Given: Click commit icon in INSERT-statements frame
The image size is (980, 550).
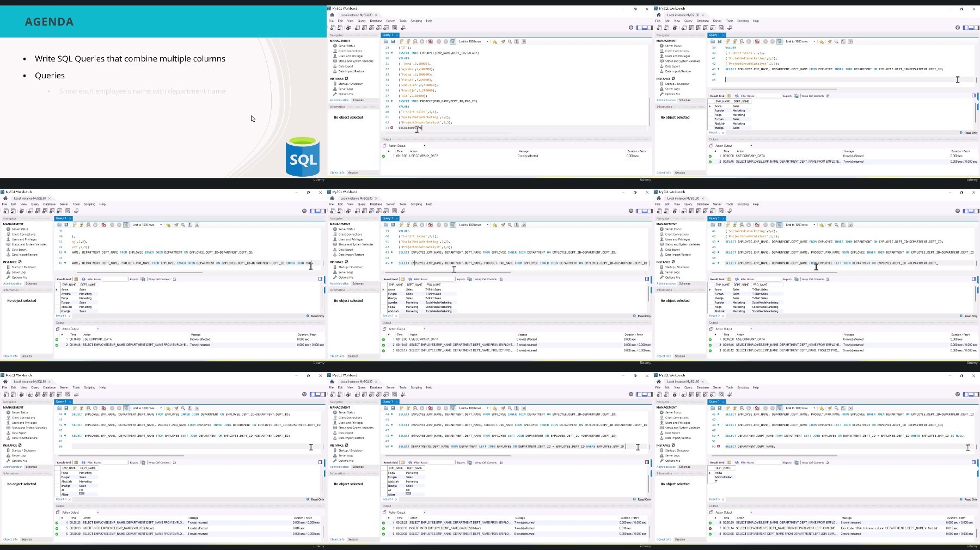Looking at the screenshot, I should click(439, 41).
